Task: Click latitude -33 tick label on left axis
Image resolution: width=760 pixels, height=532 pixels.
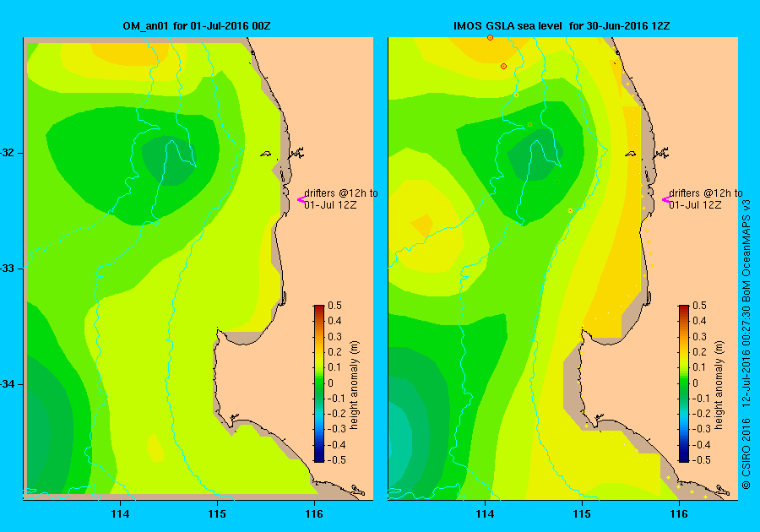Action: pos(7,269)
